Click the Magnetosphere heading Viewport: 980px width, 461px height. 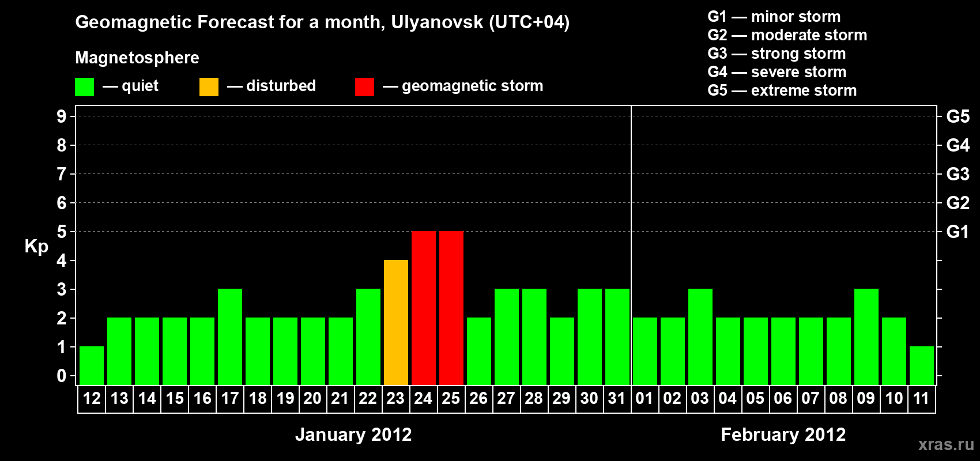point(137,58)
